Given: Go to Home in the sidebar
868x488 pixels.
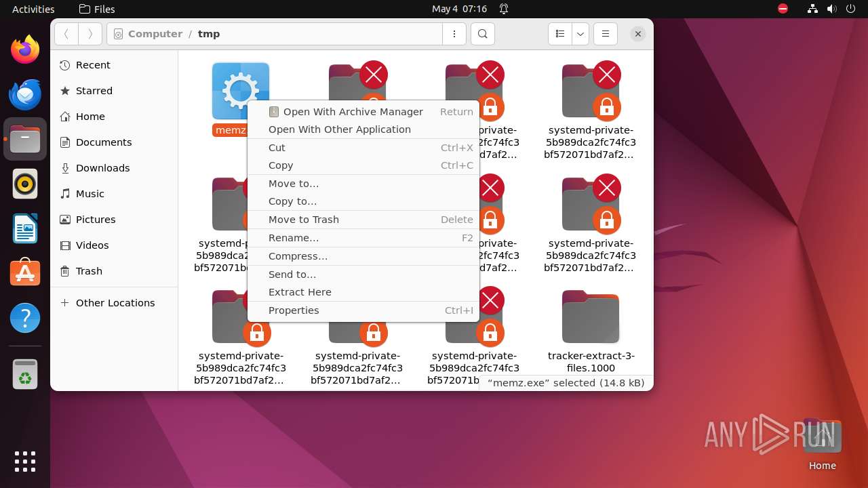Looking at the screenshot, I should click(115, 117).
